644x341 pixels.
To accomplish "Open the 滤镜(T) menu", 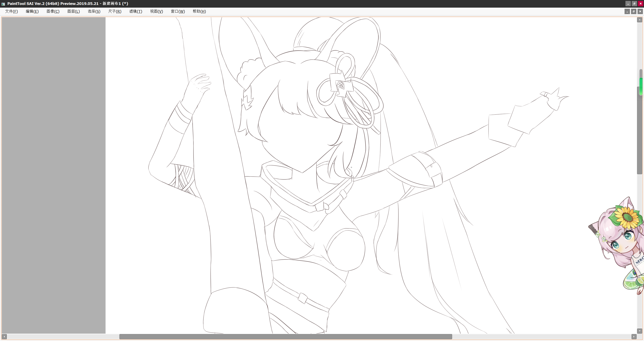I will click(x=136, y=11).
